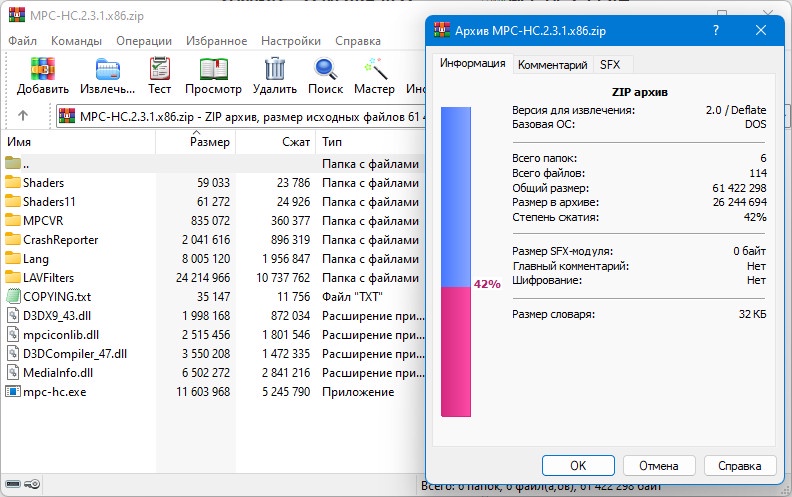This screenshot has height=497, width=792.
Task: Click the packed size 10 737 762
Action: 283,278
